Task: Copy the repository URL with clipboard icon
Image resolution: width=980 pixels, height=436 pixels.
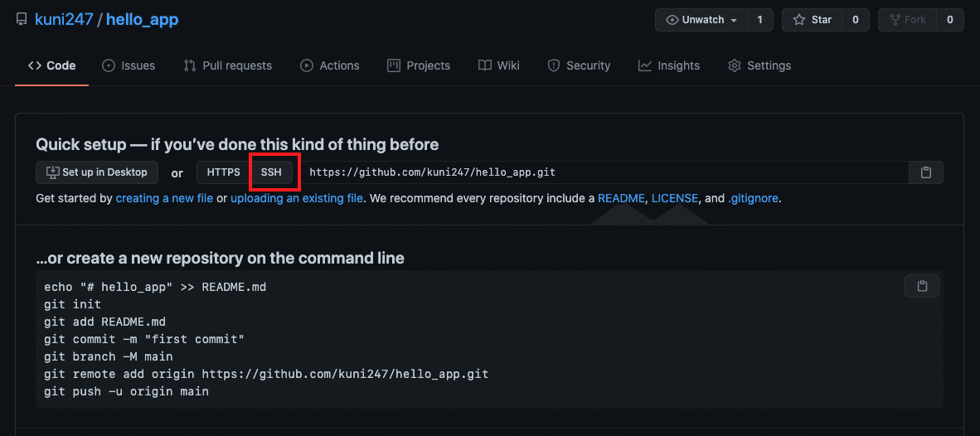Action: coord(926,172)
